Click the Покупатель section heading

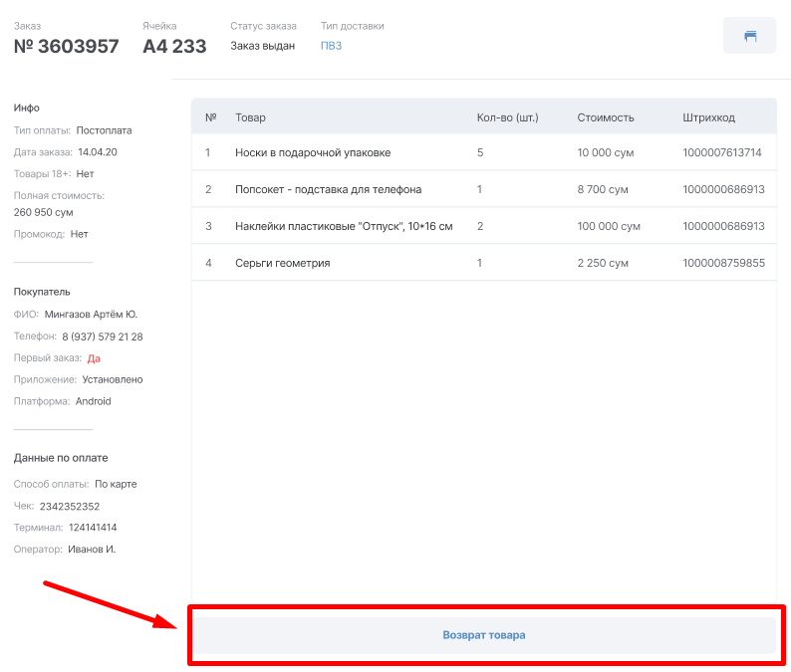click(x=42, y=292)
